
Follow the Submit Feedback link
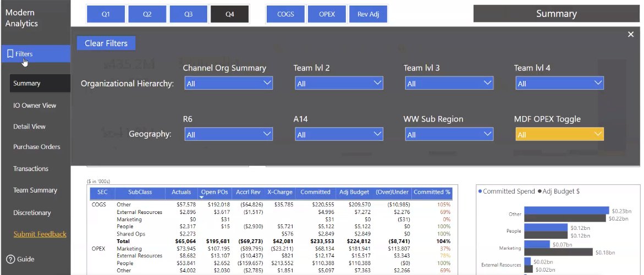40,234
